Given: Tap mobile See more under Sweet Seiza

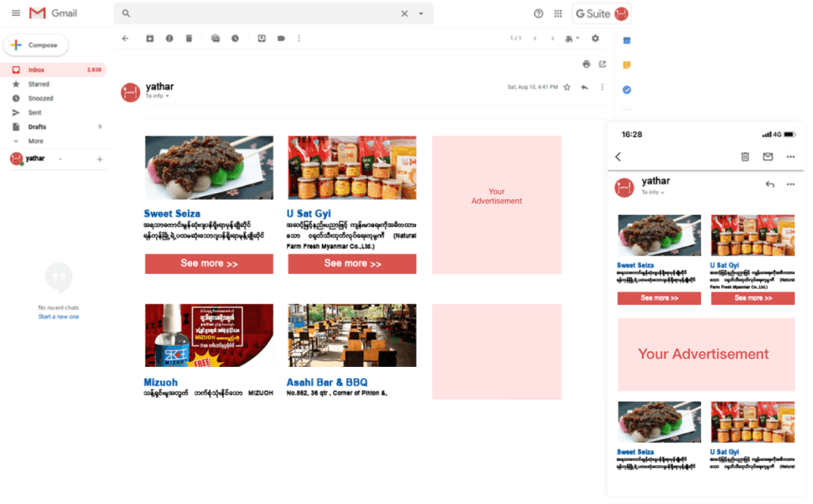Looking at the screenshot, I should point(659,298).
